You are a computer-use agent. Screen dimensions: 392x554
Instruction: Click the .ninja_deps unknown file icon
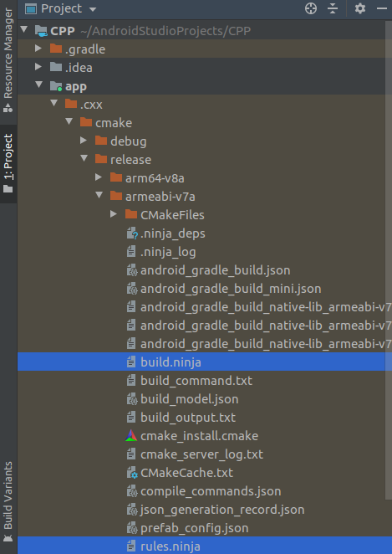132,233
